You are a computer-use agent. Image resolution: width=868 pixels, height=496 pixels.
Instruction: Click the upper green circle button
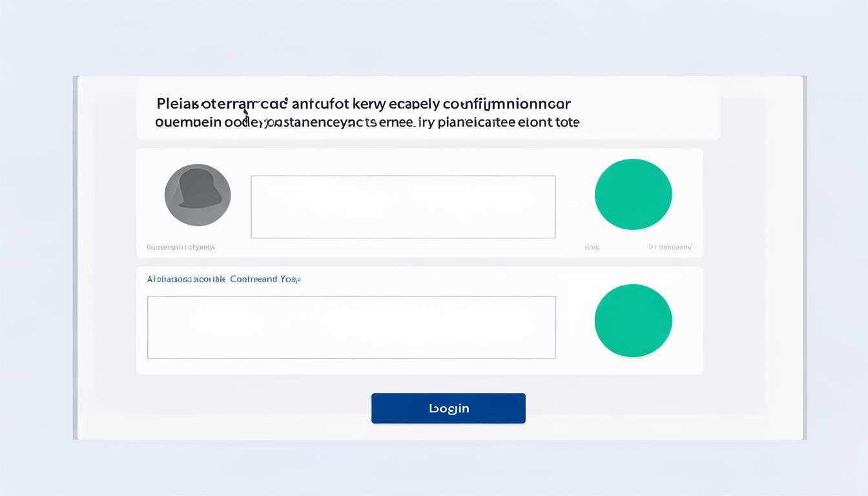click(633, 194)
